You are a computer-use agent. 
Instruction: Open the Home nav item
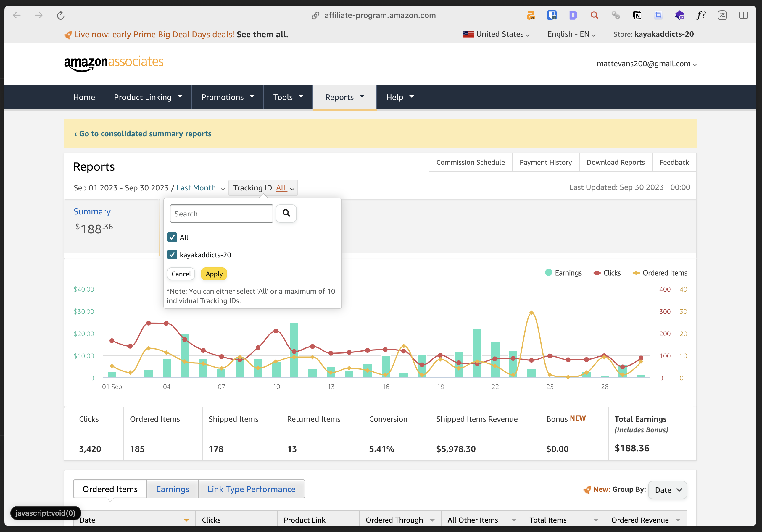[x=84, y=97]
